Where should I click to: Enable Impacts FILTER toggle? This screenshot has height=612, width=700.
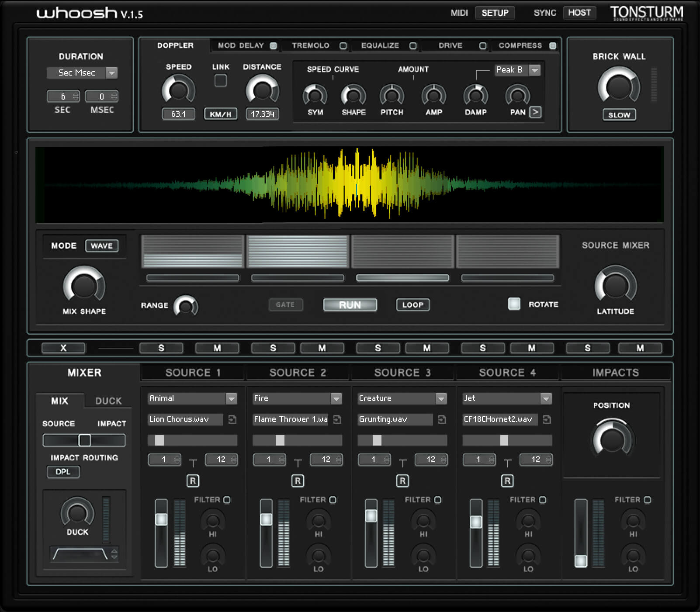pos(647,500)
